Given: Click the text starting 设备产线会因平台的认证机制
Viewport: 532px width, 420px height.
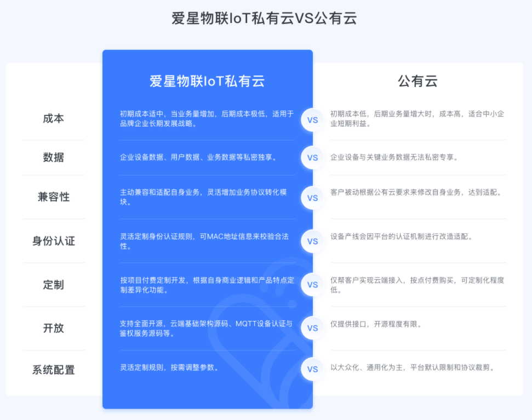Looking at the screenshot, I should tap(402, 236).
